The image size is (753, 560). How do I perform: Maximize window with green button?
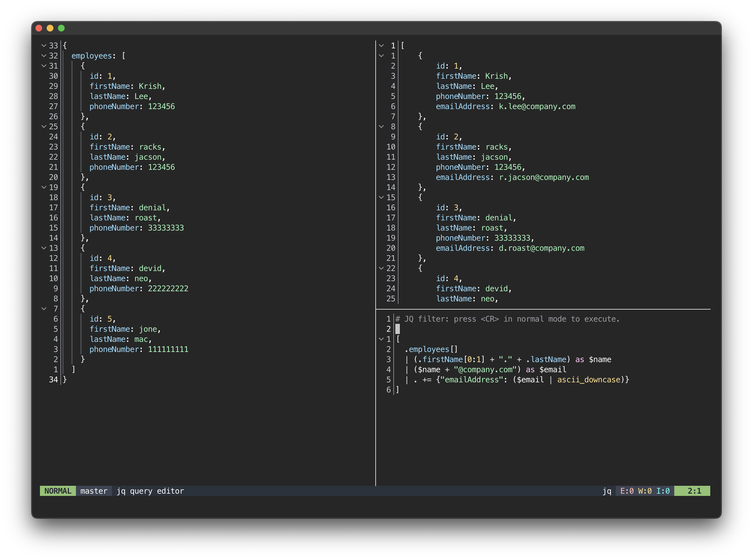coord(61,28)
